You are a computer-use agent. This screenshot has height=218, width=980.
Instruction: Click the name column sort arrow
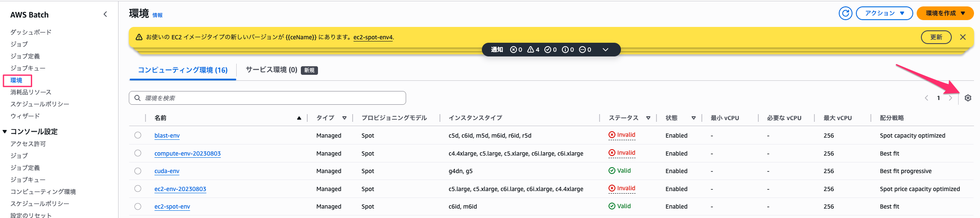(x=299, y=118)
